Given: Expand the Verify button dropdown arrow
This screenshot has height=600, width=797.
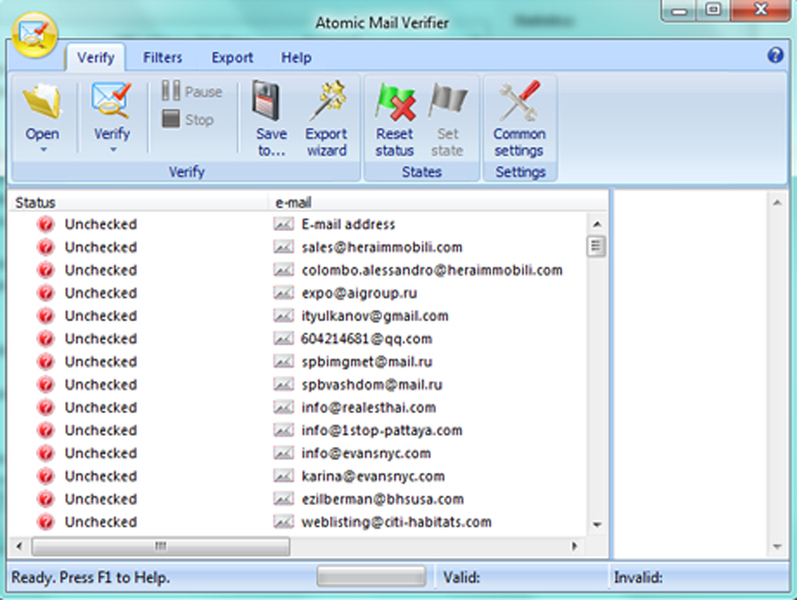Looking at the screenshot, I should pos(113,149).
